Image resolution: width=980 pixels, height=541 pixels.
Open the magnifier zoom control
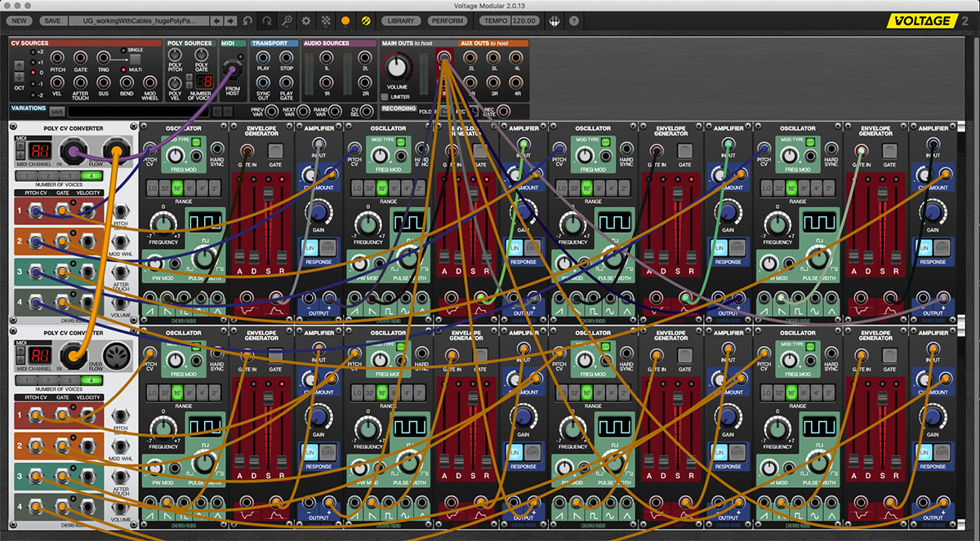click(287, 20)
